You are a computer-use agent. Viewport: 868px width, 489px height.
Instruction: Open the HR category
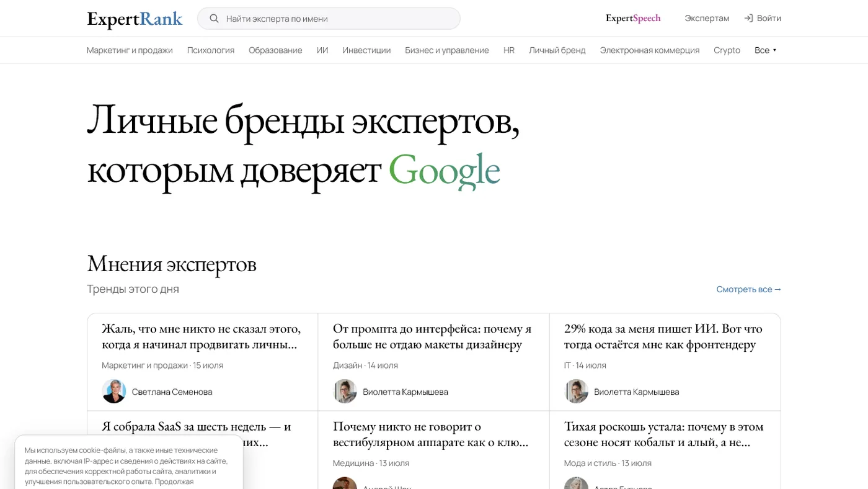click(509, 50)
